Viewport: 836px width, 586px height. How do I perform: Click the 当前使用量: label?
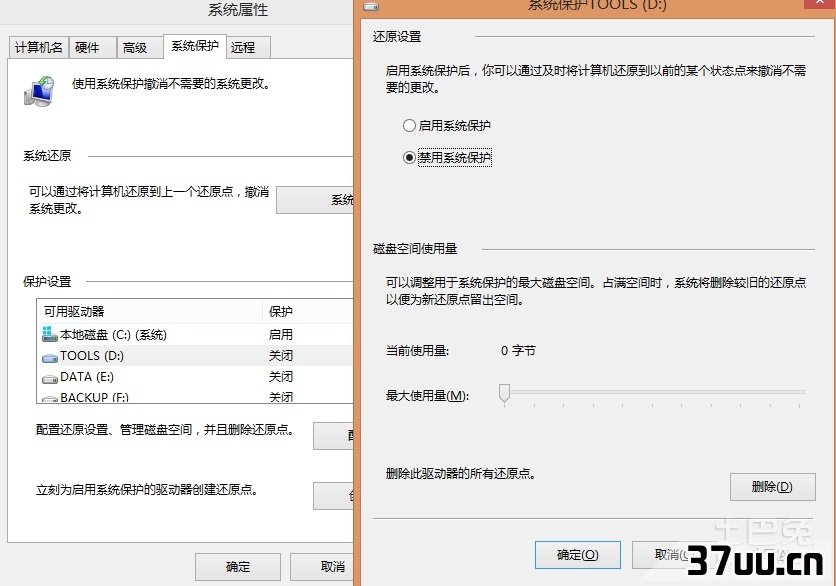click(417, 351)
